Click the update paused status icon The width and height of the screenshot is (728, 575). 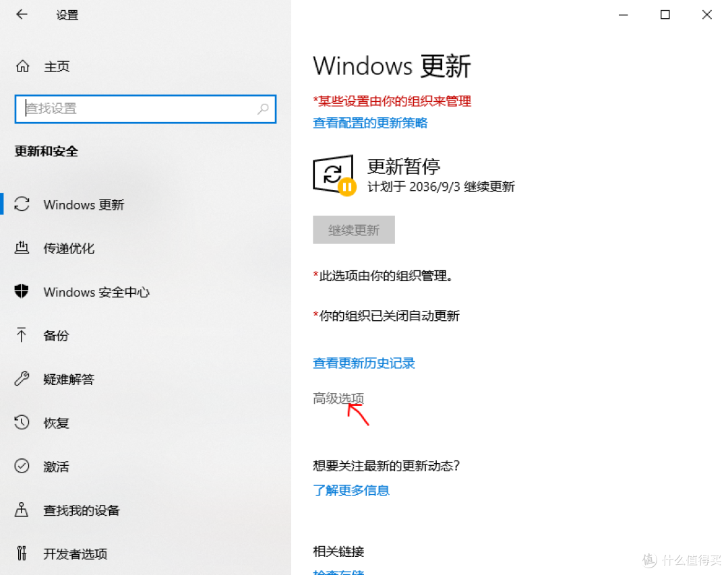[x=335, y=175]
